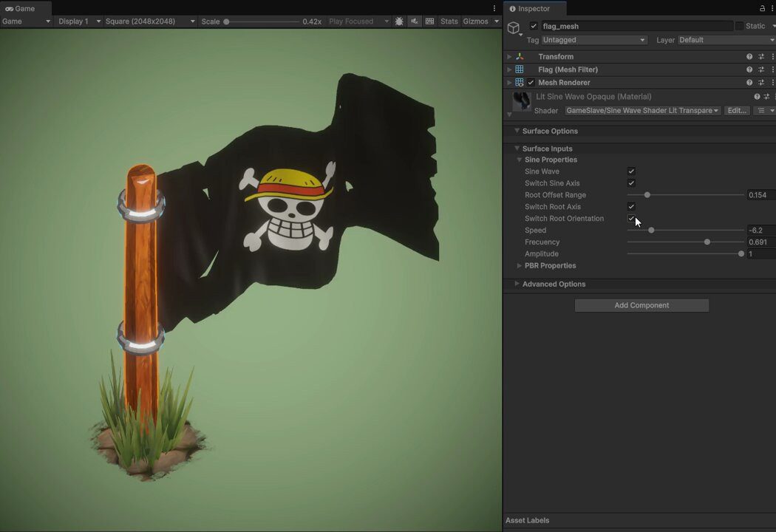Toggle the mute audio icon in Game view
Viewport: 776px width, 532px height.
[414, 21]
